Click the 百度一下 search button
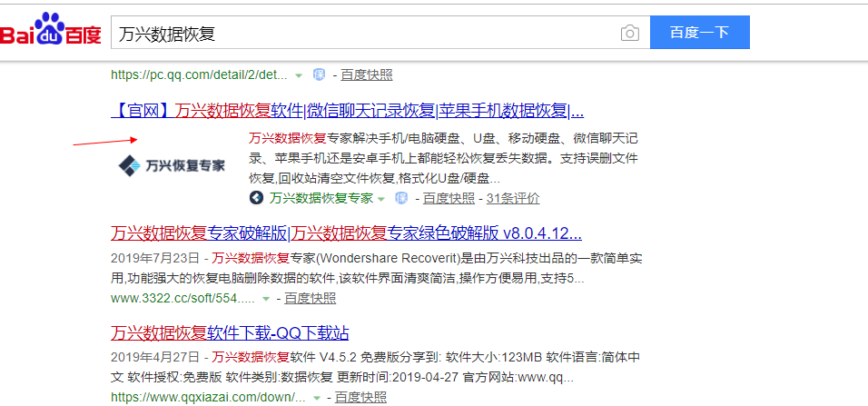868x406 pixels. point(700,32)
